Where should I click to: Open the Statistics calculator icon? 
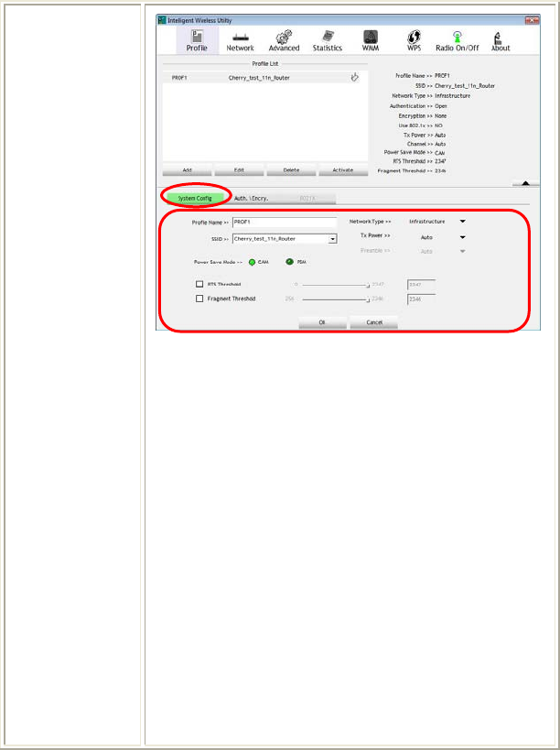[x=328, y=38]
